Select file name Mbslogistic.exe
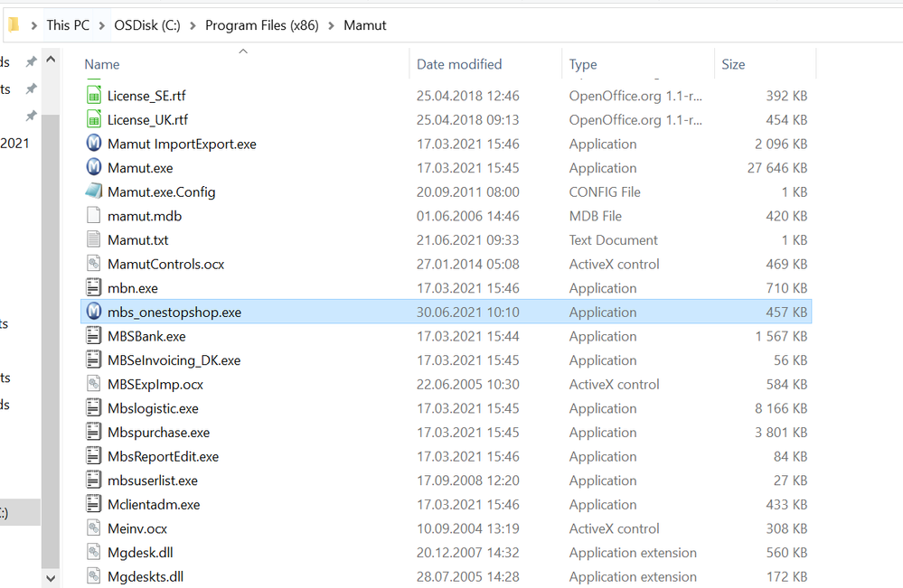The width and height of the screenshot is (903, 588). [x=153, y=408]
